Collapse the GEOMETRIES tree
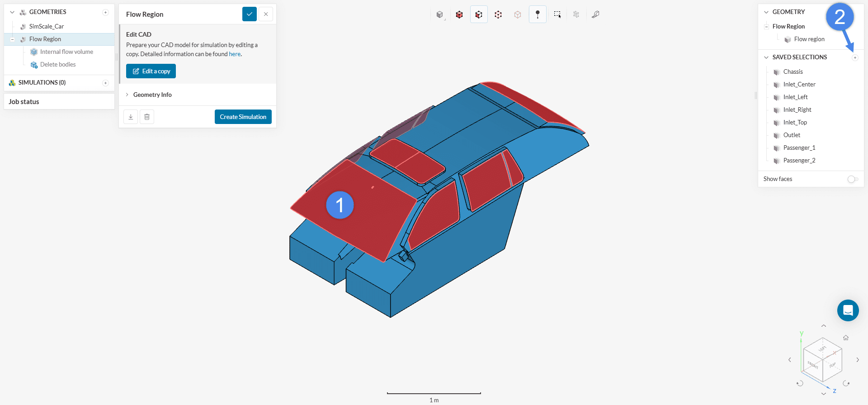 pos(12,12)
